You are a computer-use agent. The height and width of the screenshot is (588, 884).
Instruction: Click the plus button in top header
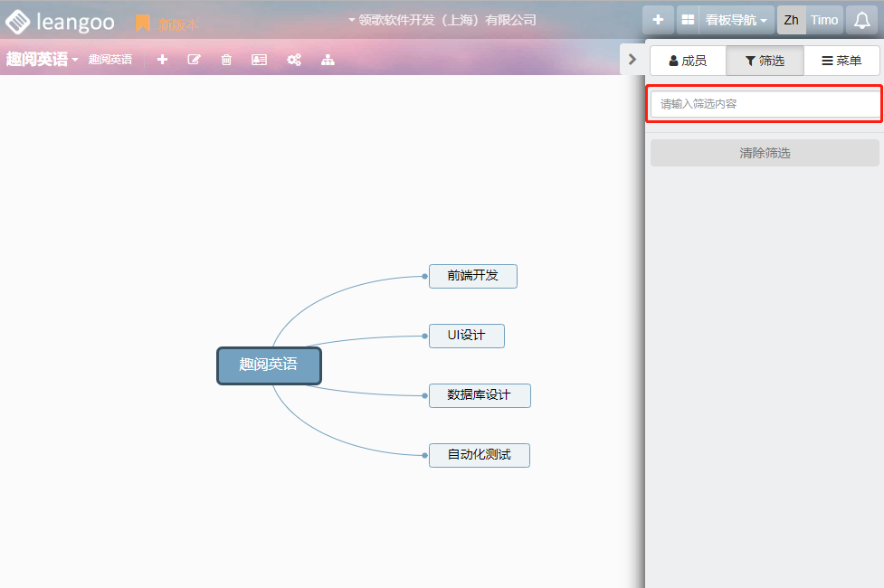(x=658, y=20)
